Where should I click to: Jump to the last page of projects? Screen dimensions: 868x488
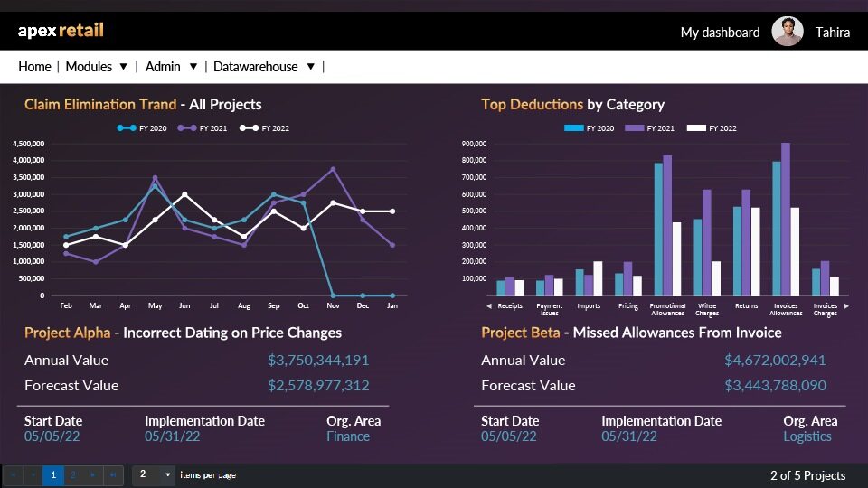pyautogui.click(x=113, y=474)
